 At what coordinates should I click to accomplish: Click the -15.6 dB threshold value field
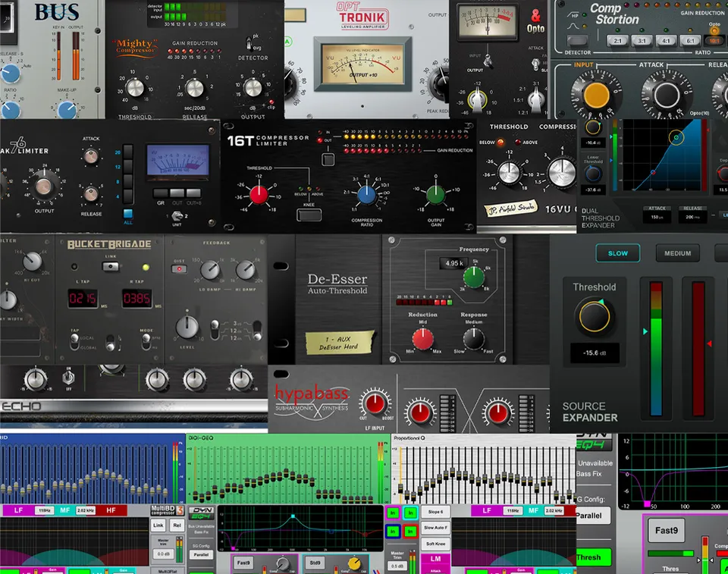pos(595,353)
